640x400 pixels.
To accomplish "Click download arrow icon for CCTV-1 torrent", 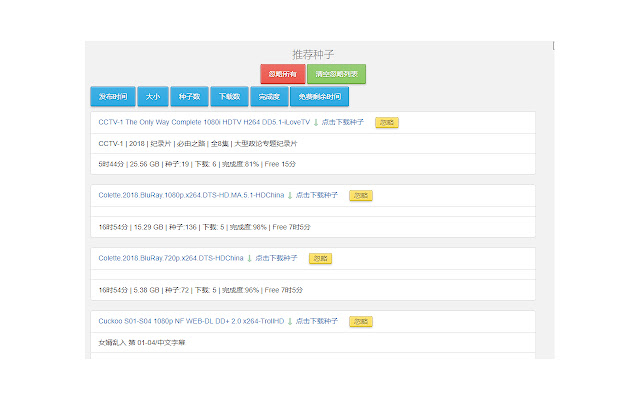I will [x=316, y=122].
